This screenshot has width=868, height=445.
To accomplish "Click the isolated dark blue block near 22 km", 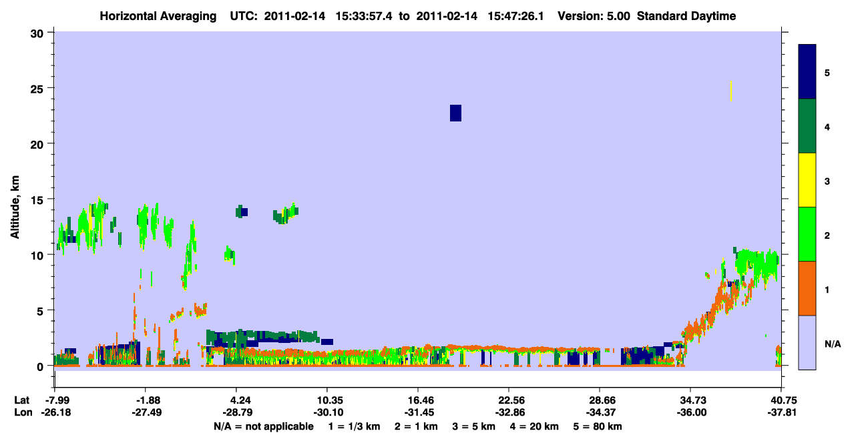I will point(455,113).
